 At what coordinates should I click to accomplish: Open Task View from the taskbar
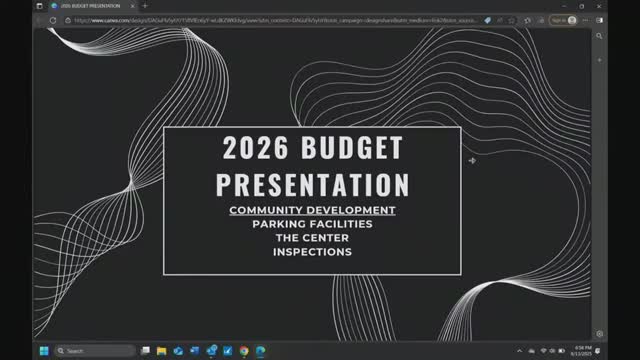[x=145, y=351]
